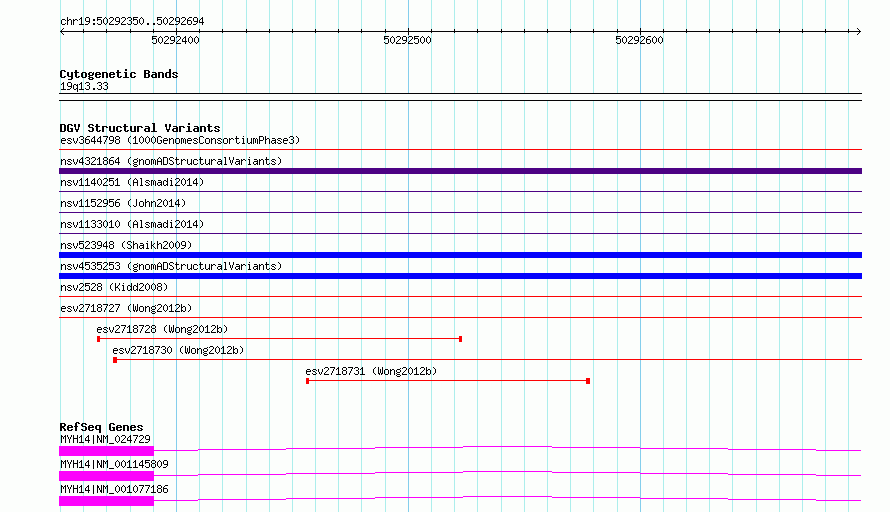Open the MYH14|NM_024729 transcript label
The width and height of the screenshot is (890, 512).
click(105, 439)
